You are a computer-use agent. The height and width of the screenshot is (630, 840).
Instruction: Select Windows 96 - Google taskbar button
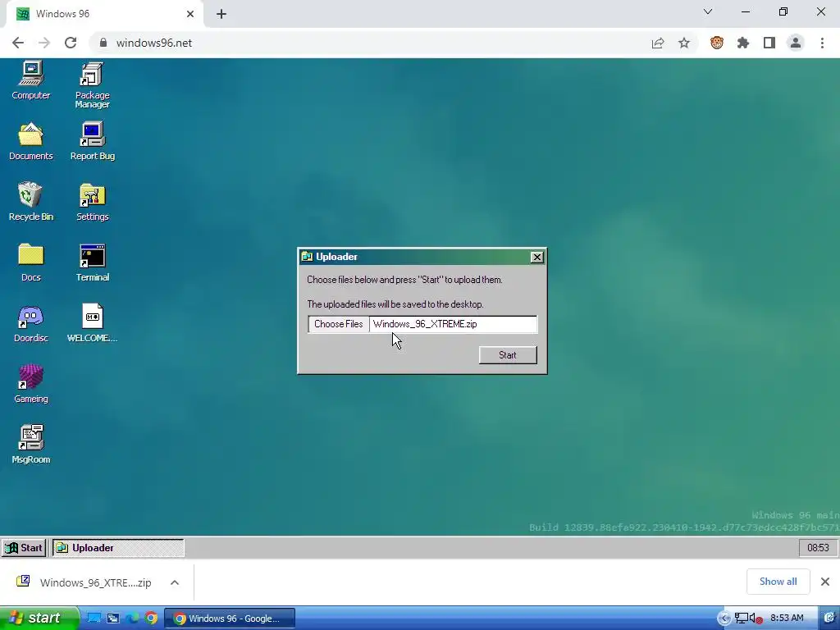coord(230,619)
